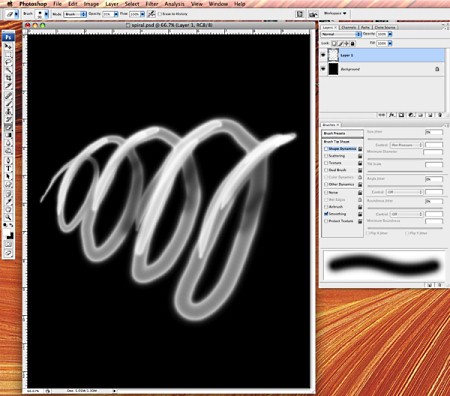Select the Hand tool
This screenshot has width=450, height=396.
(8, 210)
